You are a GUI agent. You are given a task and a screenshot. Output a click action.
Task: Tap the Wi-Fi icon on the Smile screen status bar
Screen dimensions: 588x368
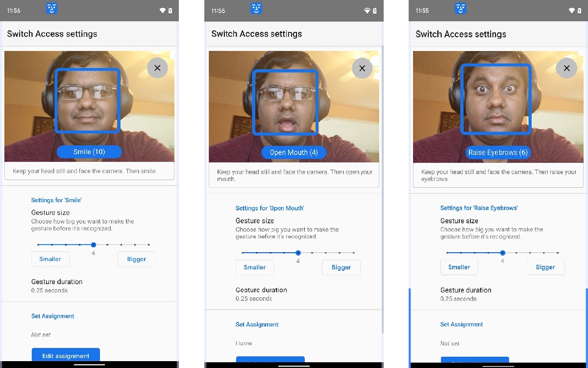[x=163, y=10]
